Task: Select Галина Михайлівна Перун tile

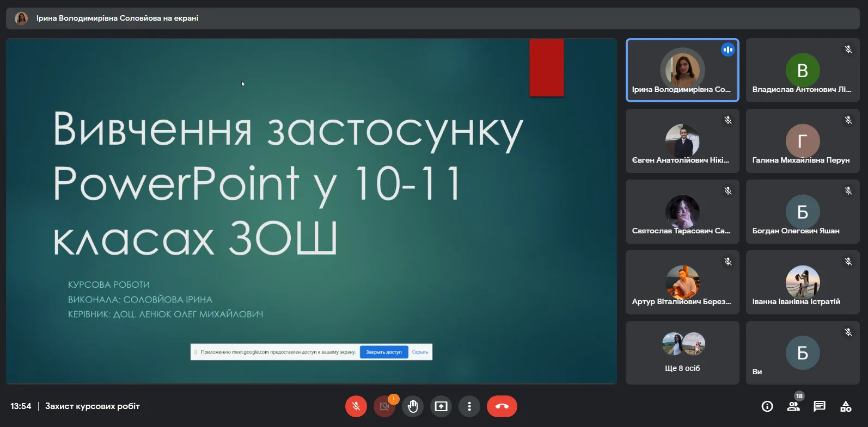Action: (803, 141)
